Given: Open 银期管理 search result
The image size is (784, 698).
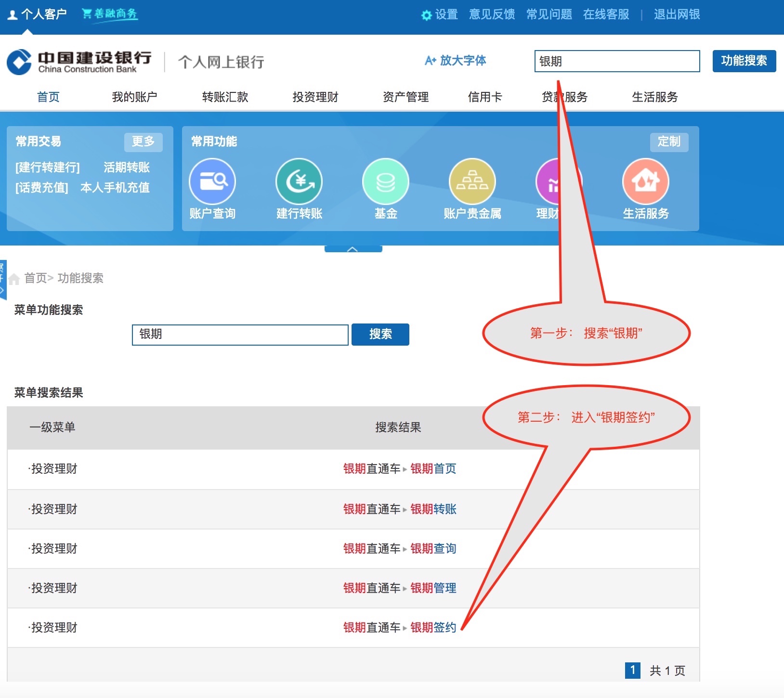Looking at the screenshot, I should [433, 588].
